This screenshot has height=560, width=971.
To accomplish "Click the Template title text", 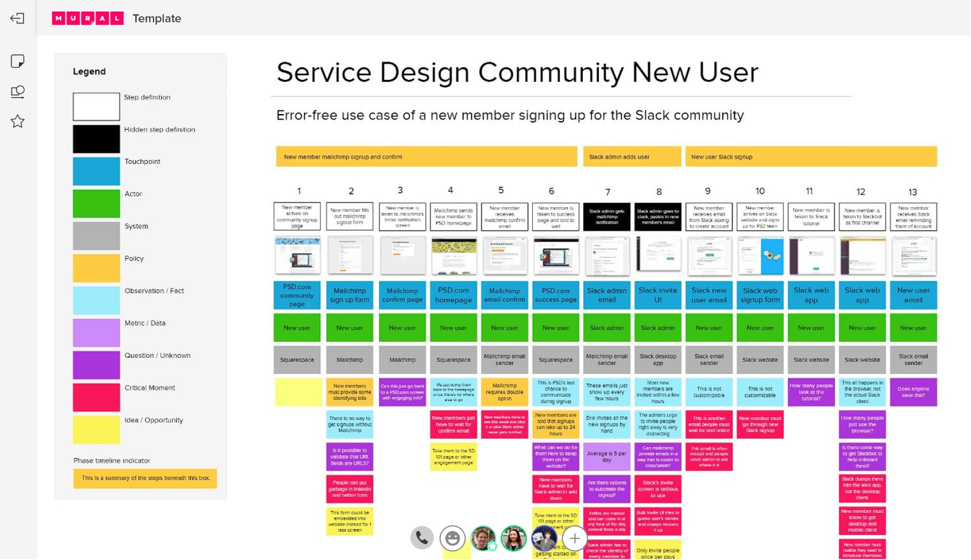I will (x=157, y=18).
